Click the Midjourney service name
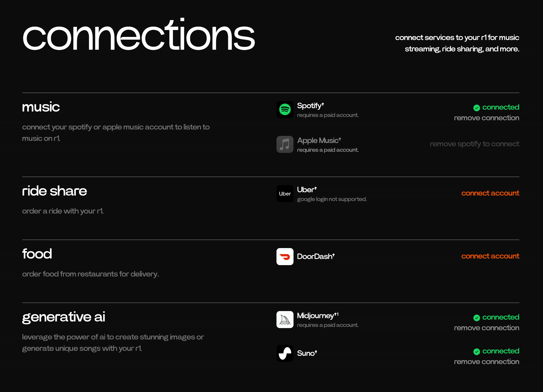Screen dimensions: 543x392 click(x=316, y=316)
